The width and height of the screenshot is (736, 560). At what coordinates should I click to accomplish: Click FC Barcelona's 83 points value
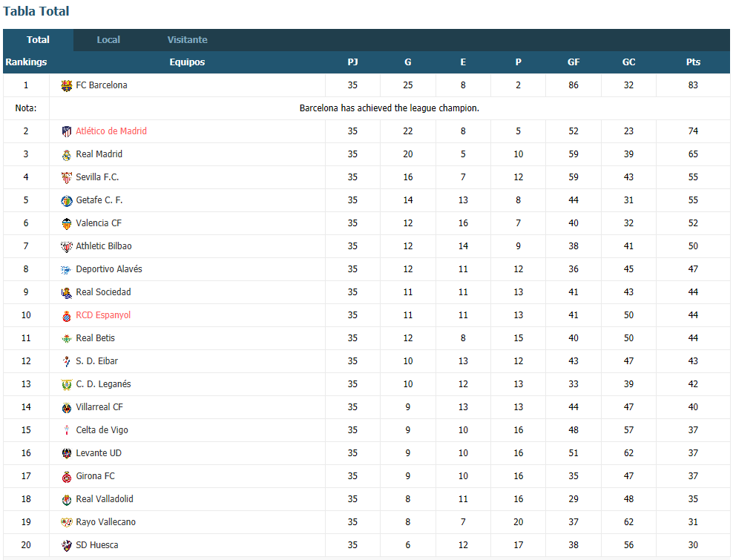pos(693,85)
